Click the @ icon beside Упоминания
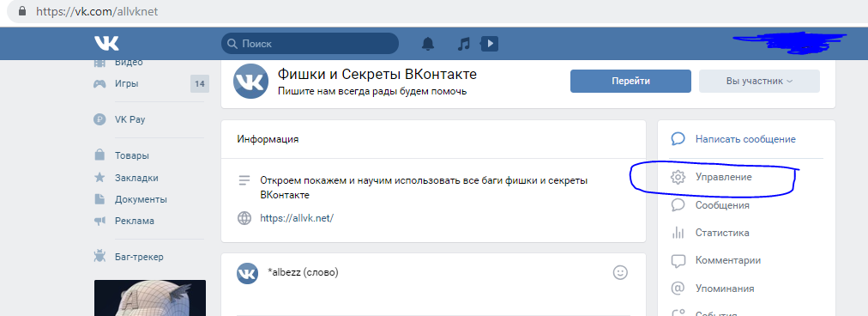The width and height of the screenshot is (868, 316). pos(678,289)
